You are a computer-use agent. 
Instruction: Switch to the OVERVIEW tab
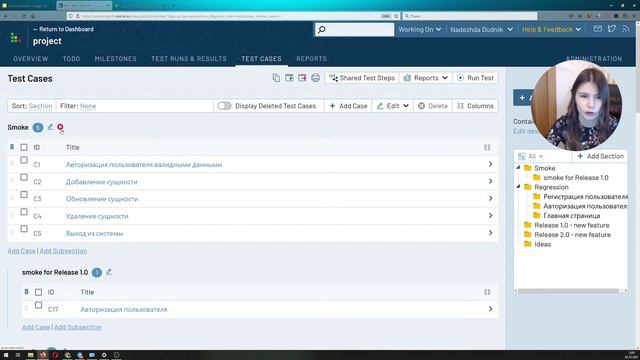point(31,59)
